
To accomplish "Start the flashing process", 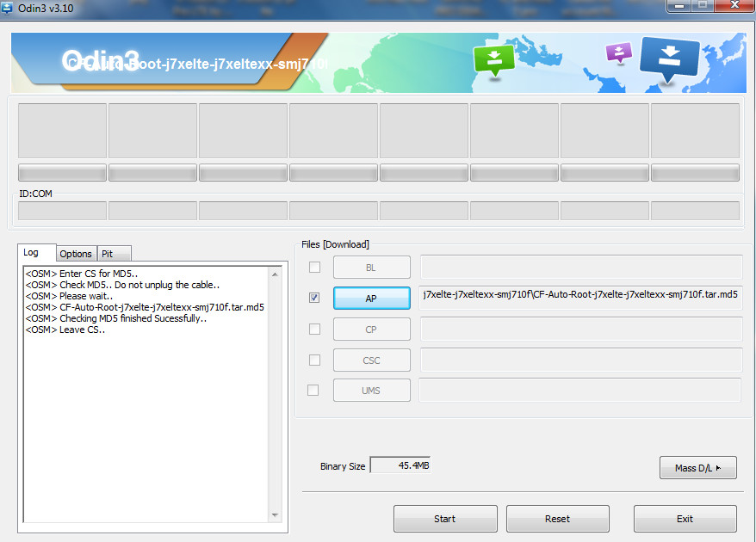I will (x=445, y=519).
